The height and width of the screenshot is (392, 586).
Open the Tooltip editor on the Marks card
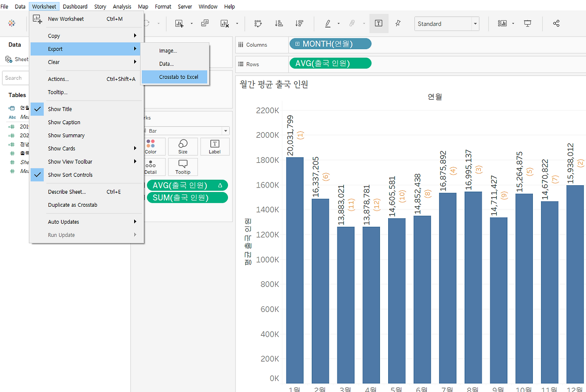(x=183, y=167)
